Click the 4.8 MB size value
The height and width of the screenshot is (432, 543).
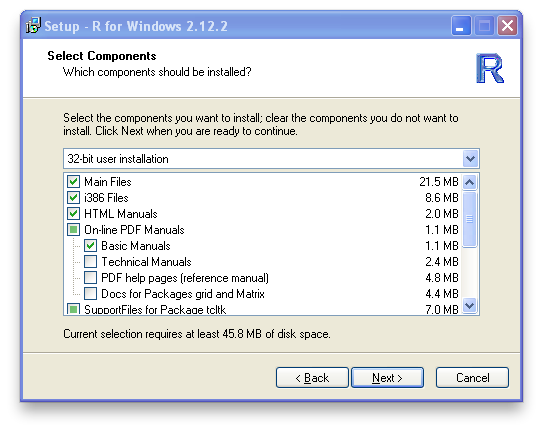[x=442, y=277]
